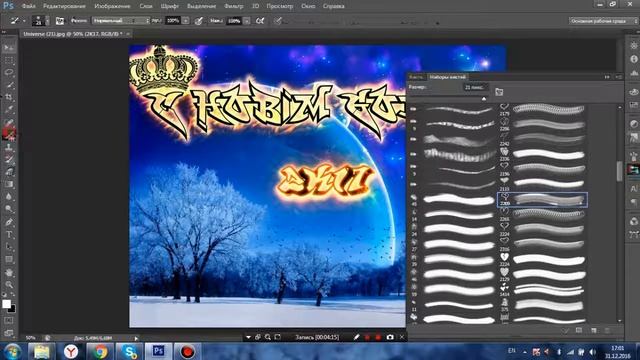Viewport: 640px width, 360px height.
Task: Open the Нормальный blend mode dropdown
Action: pos(120,20)
